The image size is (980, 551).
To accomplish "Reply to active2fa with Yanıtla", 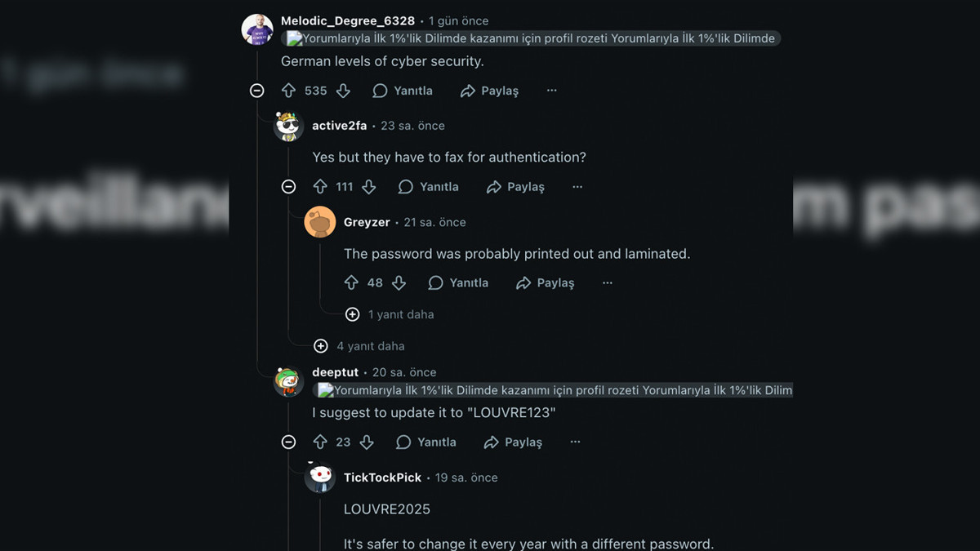I will 428,187.
